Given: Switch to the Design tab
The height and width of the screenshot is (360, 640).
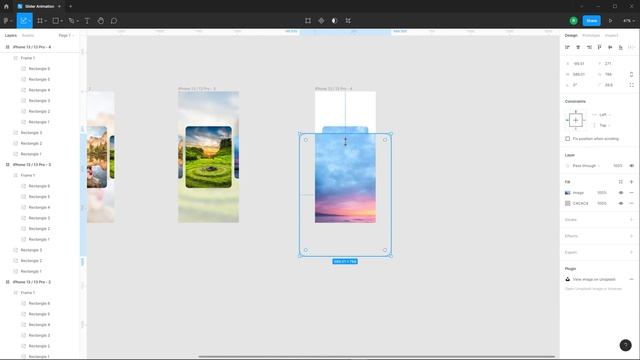Looking at the screenshot, I should coord(571,36).
